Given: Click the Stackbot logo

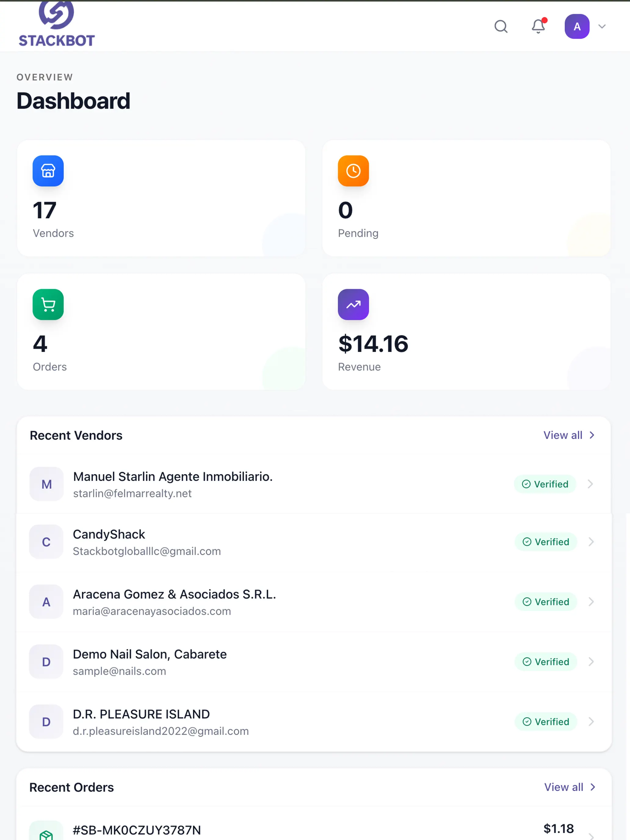Looking at the screenshot, I should point(57,23).
